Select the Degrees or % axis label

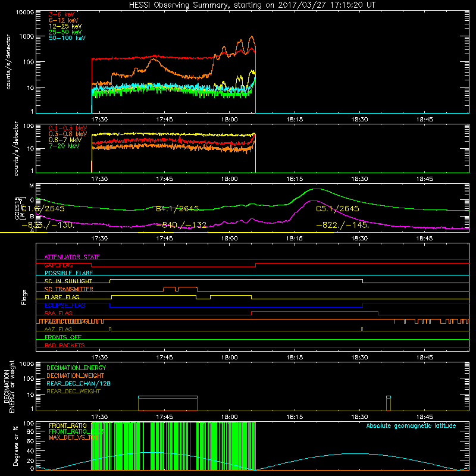(15, 446)
